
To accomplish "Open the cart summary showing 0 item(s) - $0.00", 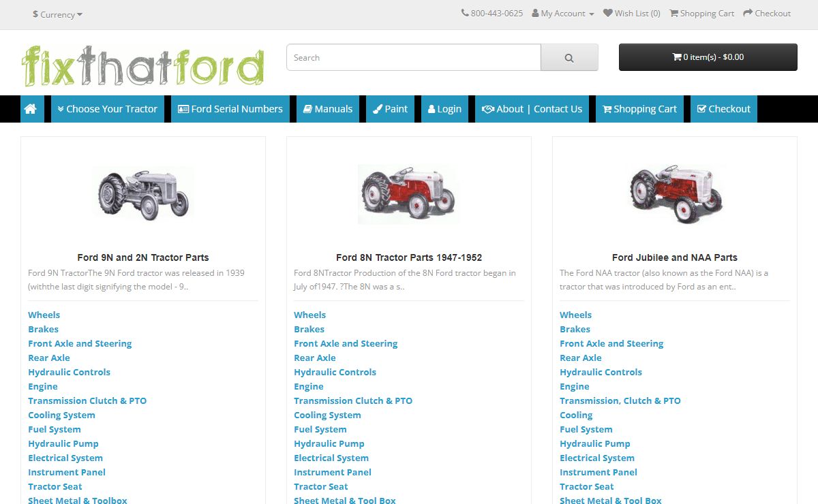I will tap(708, 57).
